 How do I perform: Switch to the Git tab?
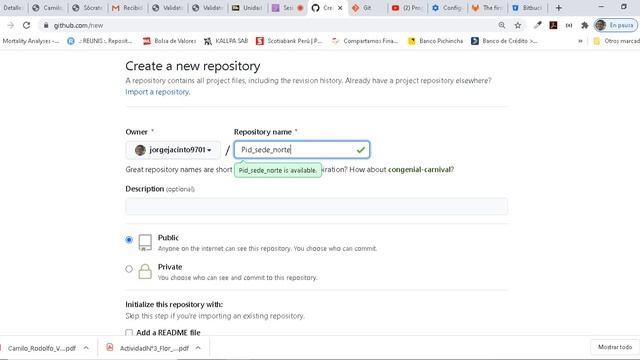(x=366, y=8)
